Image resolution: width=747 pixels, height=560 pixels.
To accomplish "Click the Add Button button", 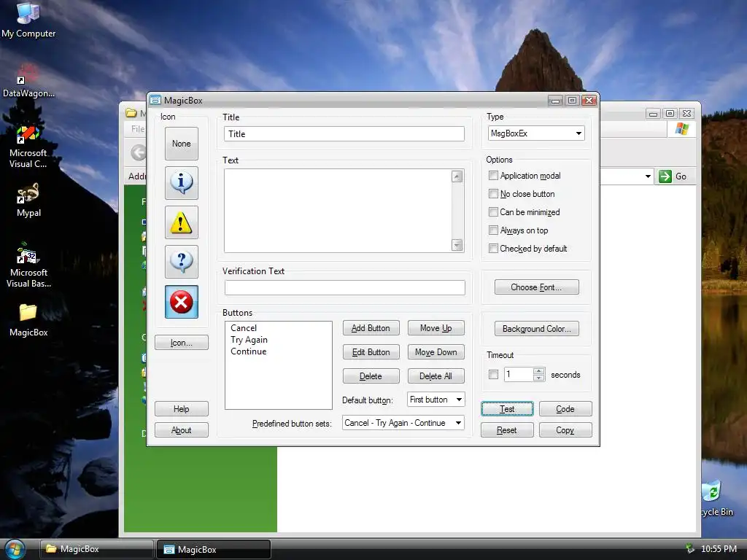I will coord(371,328).
